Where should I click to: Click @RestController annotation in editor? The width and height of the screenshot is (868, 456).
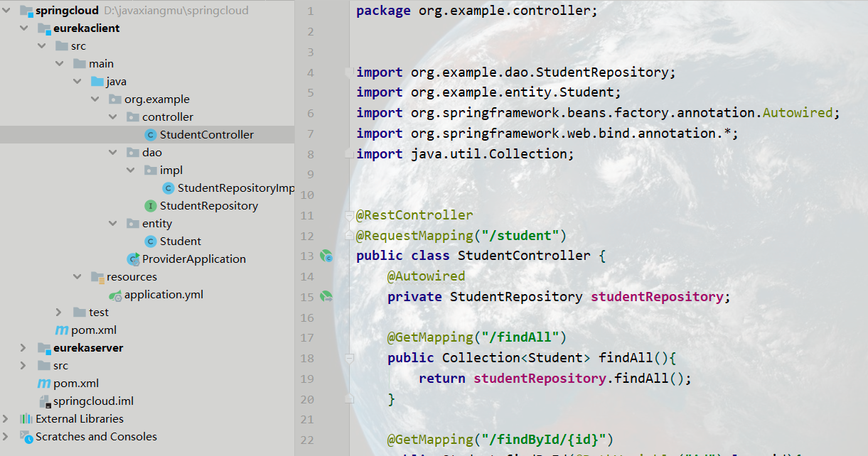pos(414,215)
